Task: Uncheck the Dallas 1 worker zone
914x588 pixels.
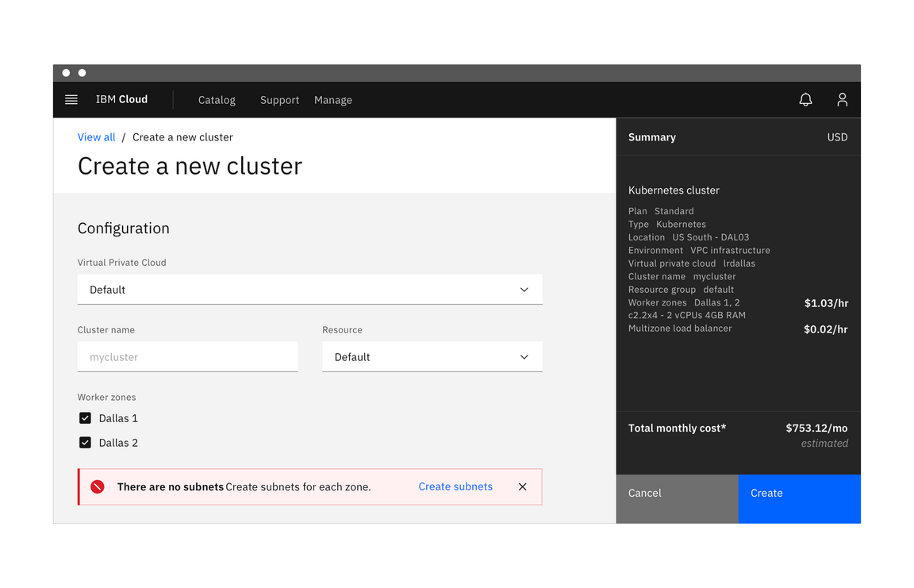Action: pyautogui.click(x=85, y=417)
